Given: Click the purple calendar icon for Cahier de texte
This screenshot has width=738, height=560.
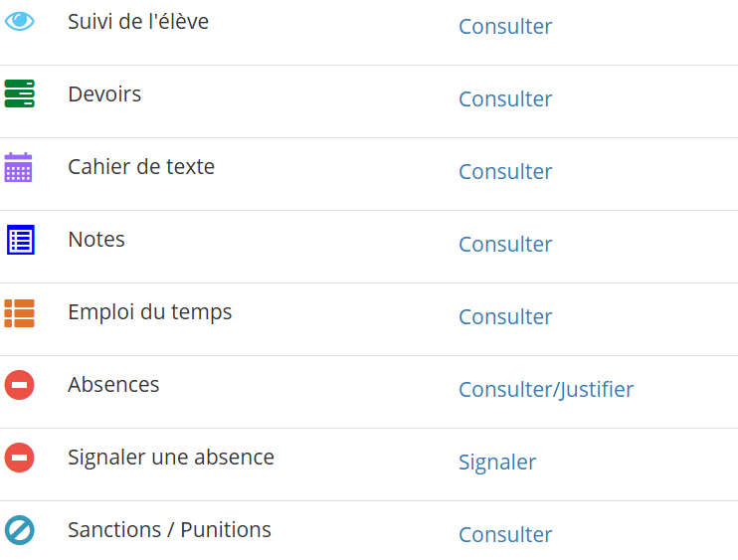Looking at the screenshot, I should (x=19, y=167).
